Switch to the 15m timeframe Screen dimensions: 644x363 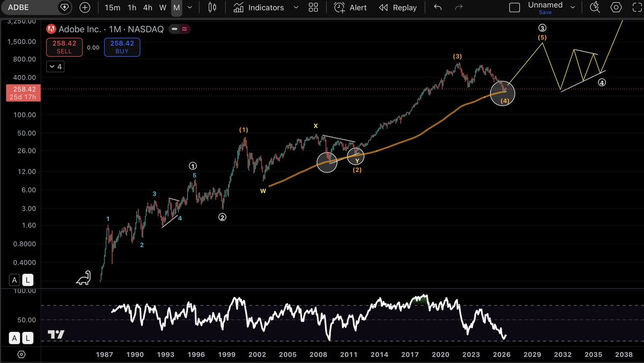pyautogui.click(x=112, y=8)
